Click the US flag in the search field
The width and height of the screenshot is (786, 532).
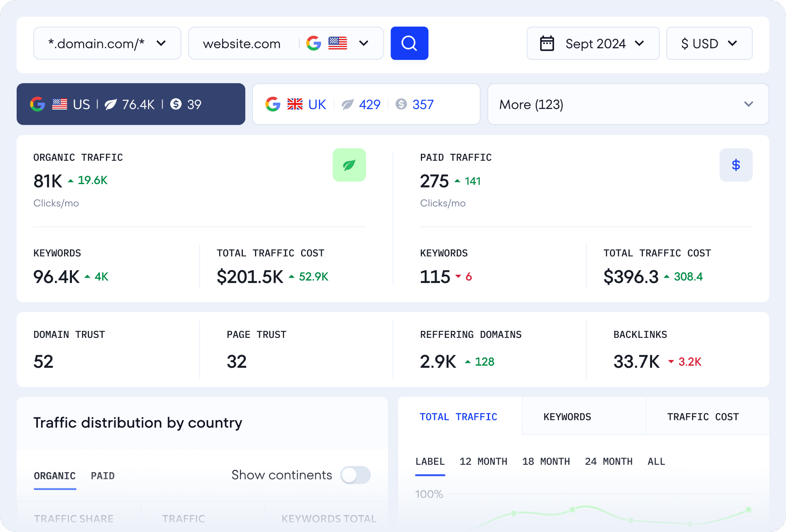(x=338, y=43)
